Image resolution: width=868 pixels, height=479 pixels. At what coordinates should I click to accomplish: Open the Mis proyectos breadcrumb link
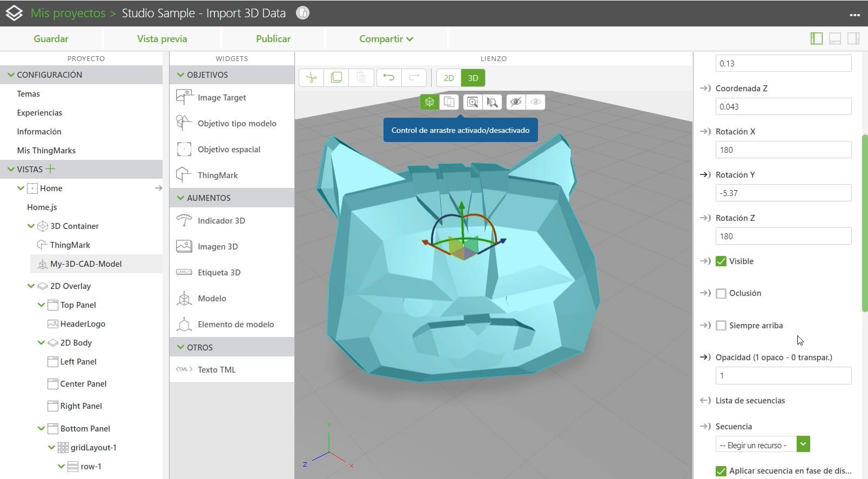click(68, 13)
